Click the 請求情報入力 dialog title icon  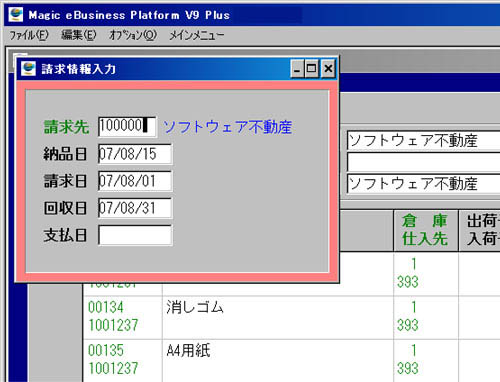[28, 68]
